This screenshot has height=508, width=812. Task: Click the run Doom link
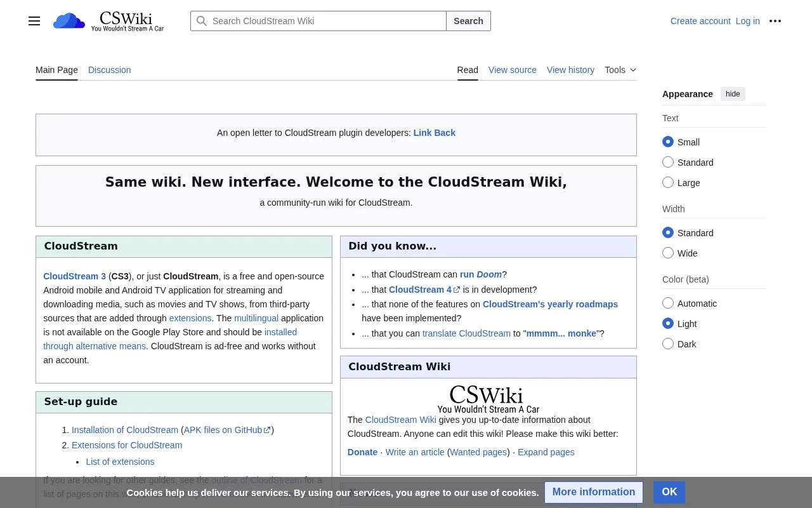coord(481,274)
